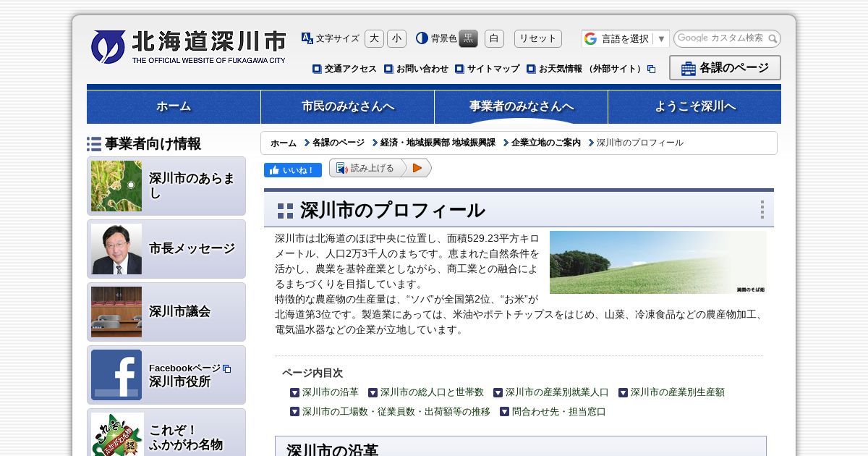Select 事業者のみなさんへ navigation tab
Image resolution: width=868 pixels, height=456 pixels.
522,107
